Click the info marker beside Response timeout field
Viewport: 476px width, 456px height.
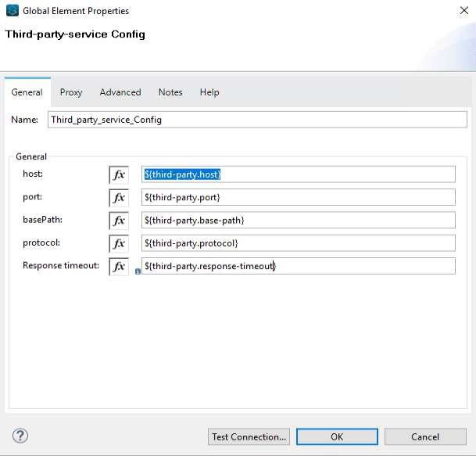tap(138, 271)
